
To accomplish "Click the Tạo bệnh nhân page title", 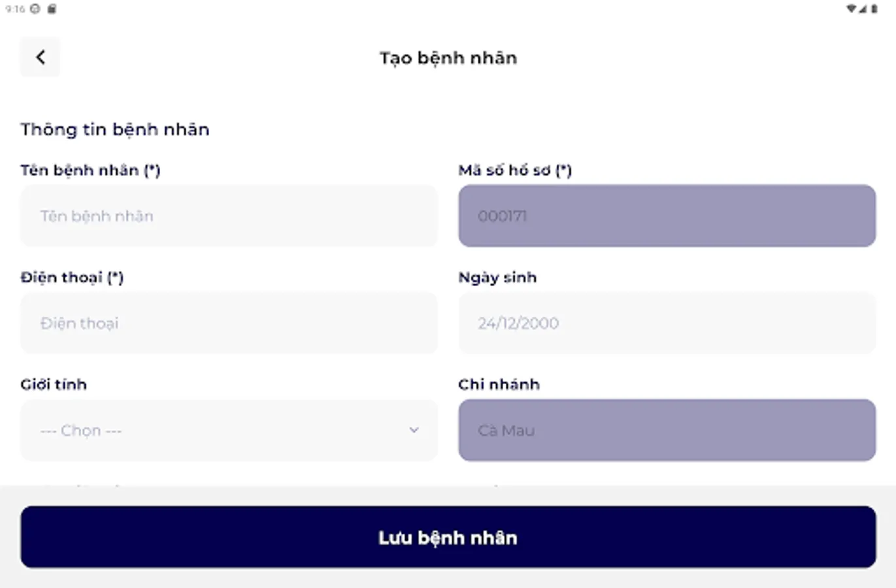I will point(448,58).
